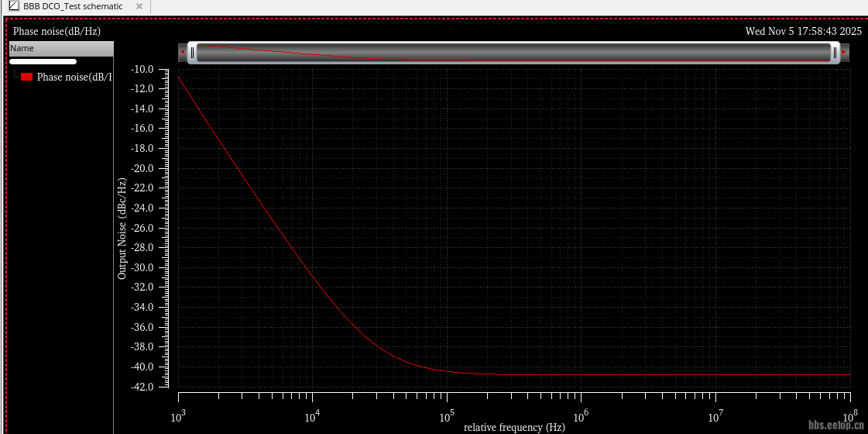The height and width of the screenshot is (434, 868).
Task: Click the schematic icon on the BBB DCO_Test tab
Action: point(13,6)
